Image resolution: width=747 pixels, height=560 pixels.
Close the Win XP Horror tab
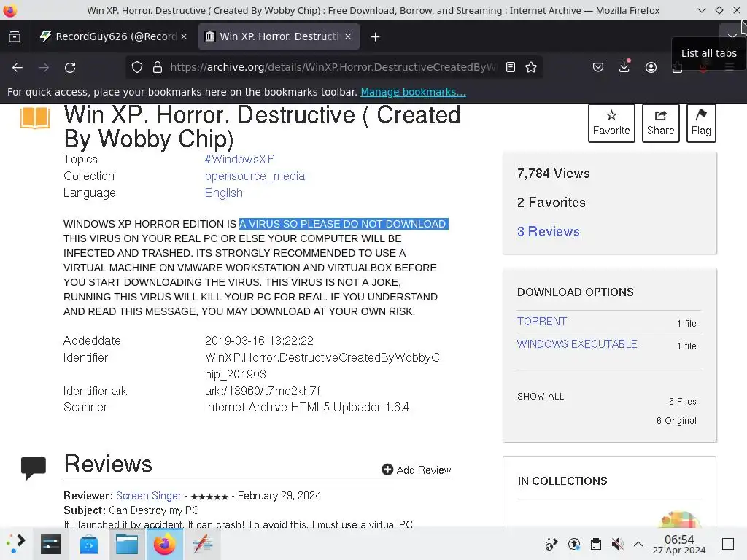[x=348, y=36]
